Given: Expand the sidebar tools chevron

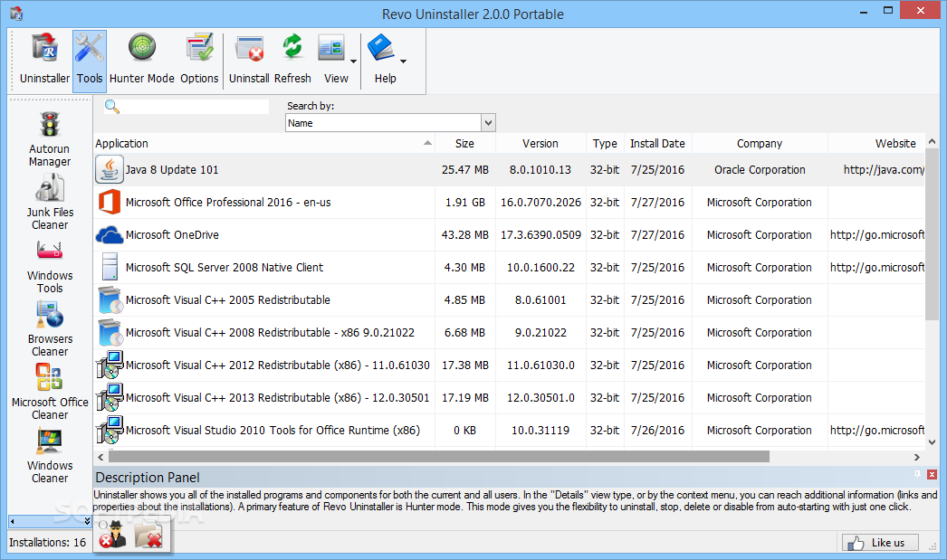Looking at the screenshot, I should pyautogui.click(x=87, y=521).
